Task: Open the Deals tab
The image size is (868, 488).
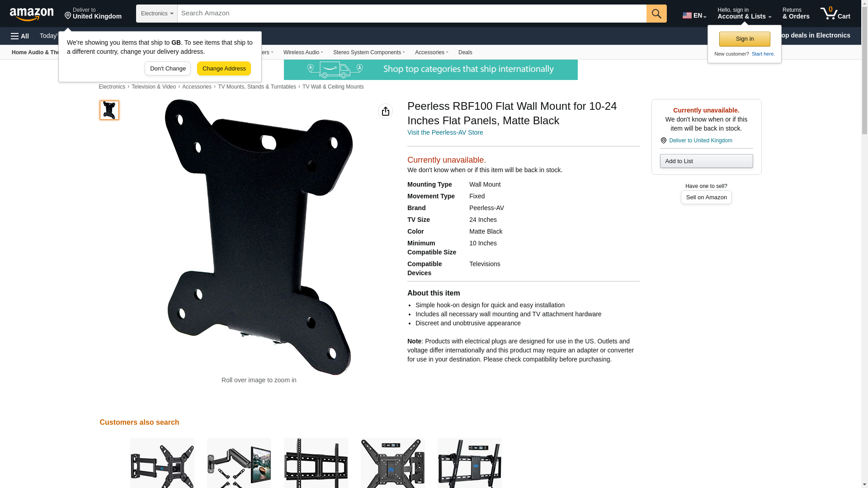Action: coord(465,52)
